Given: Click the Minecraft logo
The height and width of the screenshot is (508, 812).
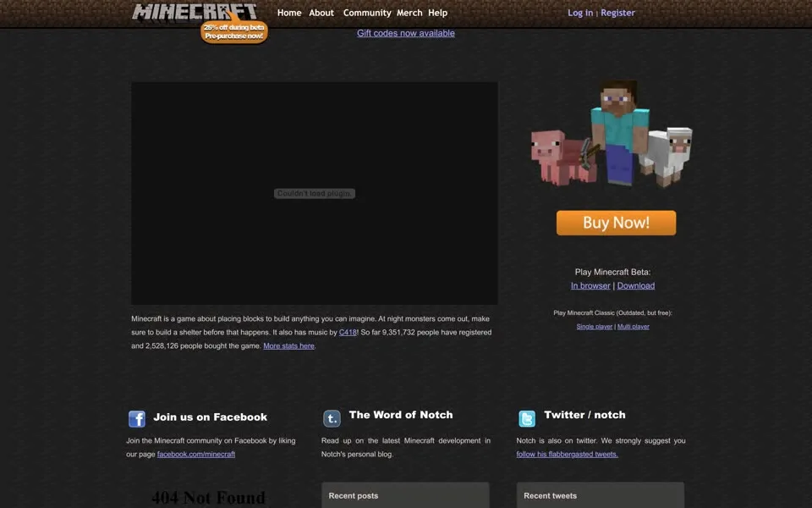Looking at the screenshot, I should pyautogui.click(x=195, y=12).
